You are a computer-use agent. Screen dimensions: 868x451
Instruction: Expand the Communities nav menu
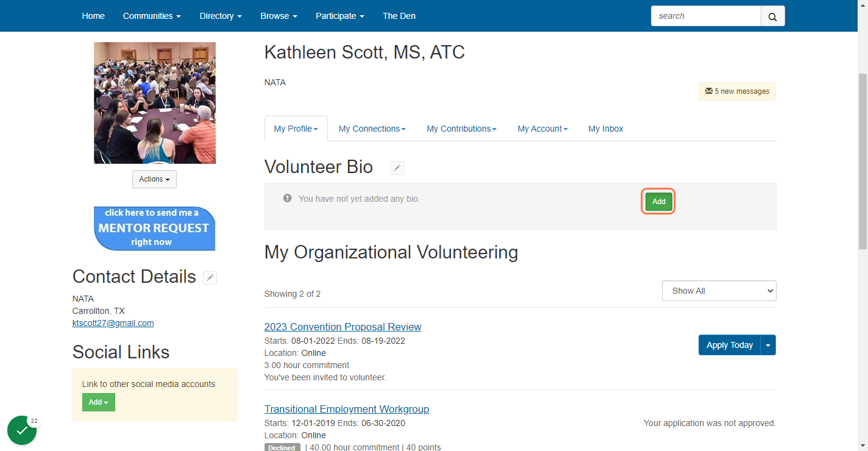(152, 16)
